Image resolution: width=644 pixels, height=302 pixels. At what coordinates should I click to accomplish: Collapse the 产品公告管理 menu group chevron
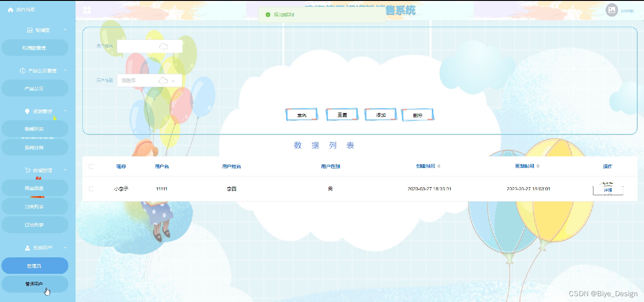tap(65, 71)
